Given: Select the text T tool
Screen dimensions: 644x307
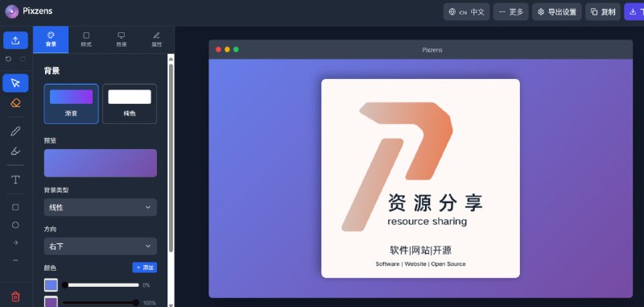Looking at the screenshot, I should tap(15, 180).
